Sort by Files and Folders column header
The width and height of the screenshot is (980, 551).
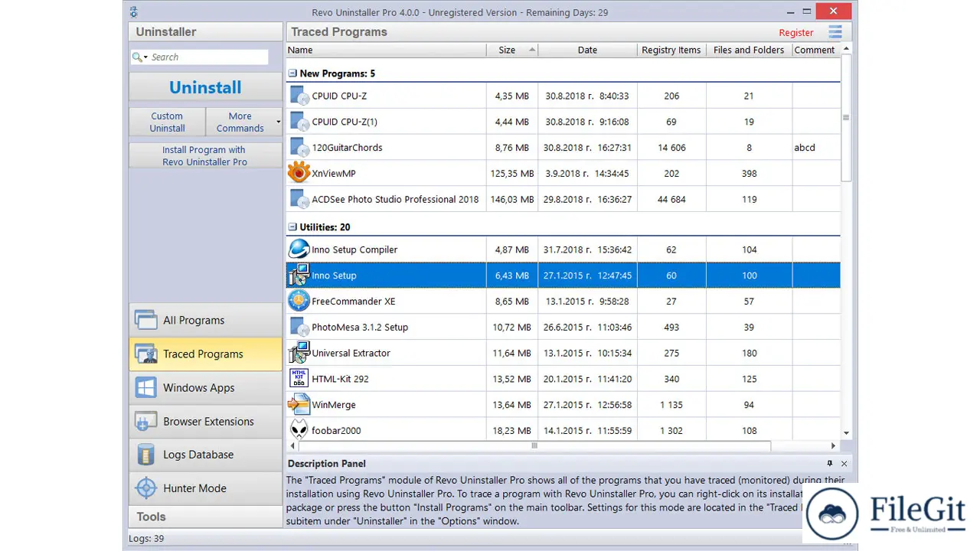[749, 50]
